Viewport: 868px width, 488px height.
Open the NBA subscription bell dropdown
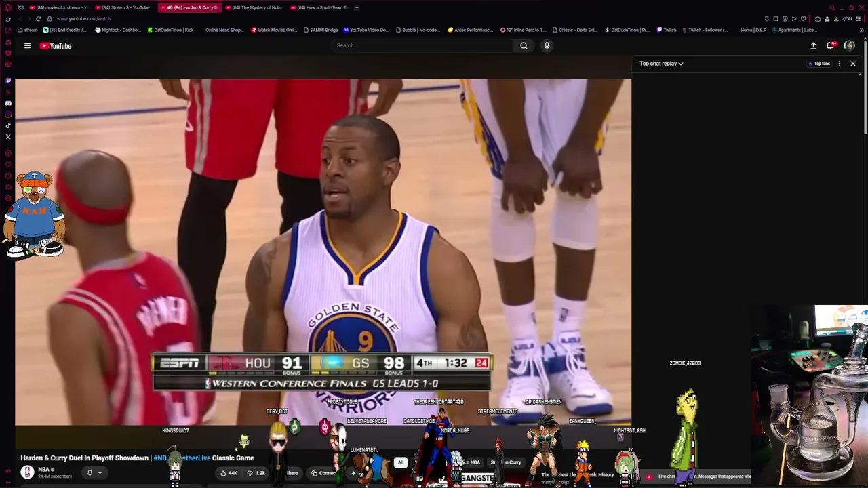pyautogui.click(x=94, y=473)
